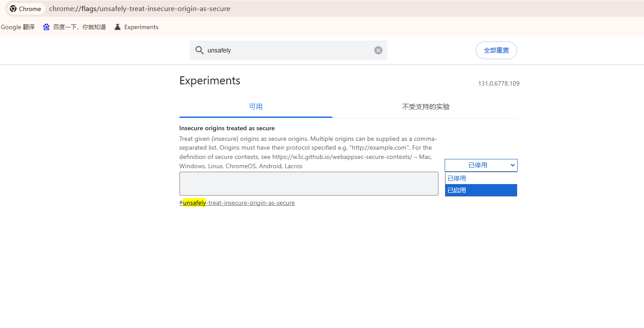Open the 百度一下,你就知道 bookmark label

[80, 27]
